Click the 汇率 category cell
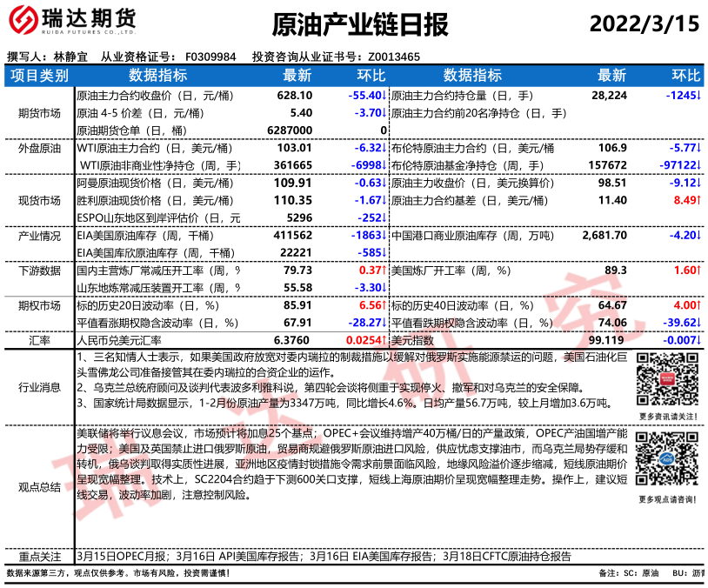The height and width of the screenshot is (588, 708). 39,341
